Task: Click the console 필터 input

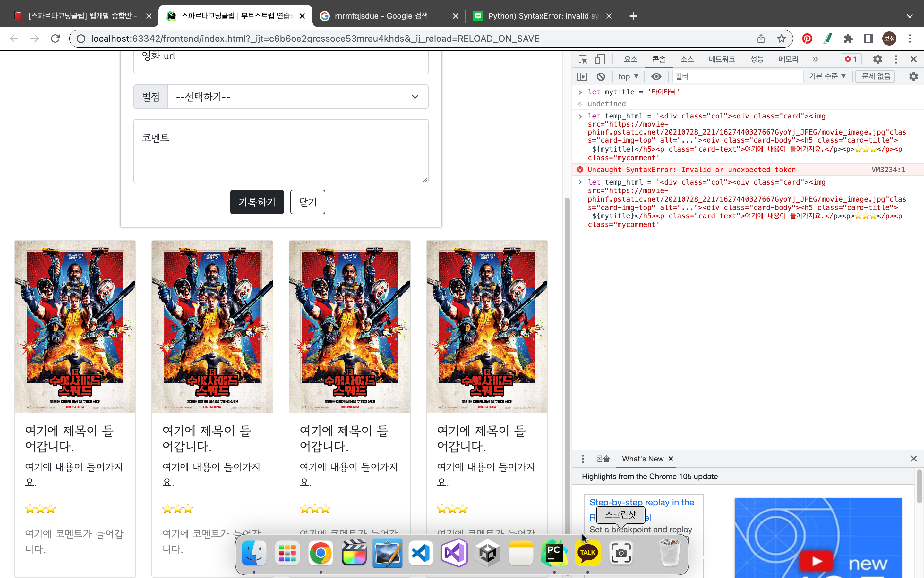Action: point(738,76)
